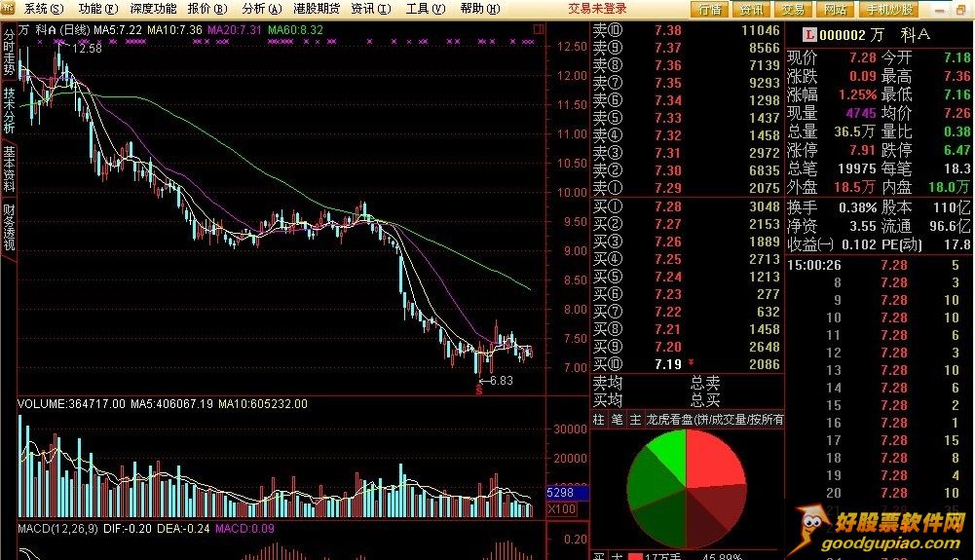Image resolution: width=975 pixels, height=560 pixels.
Task: Click the X100 volume scale label
Action: click(x=561, y=509)
